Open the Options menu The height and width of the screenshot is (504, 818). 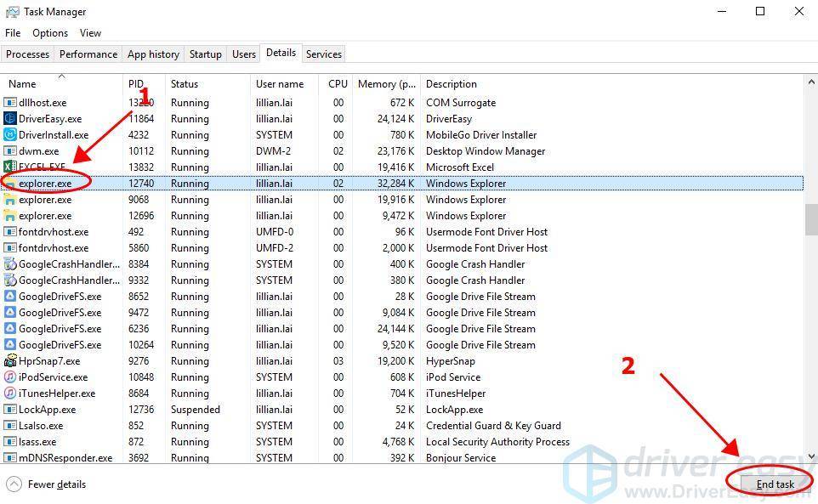(x=50, y=33)
